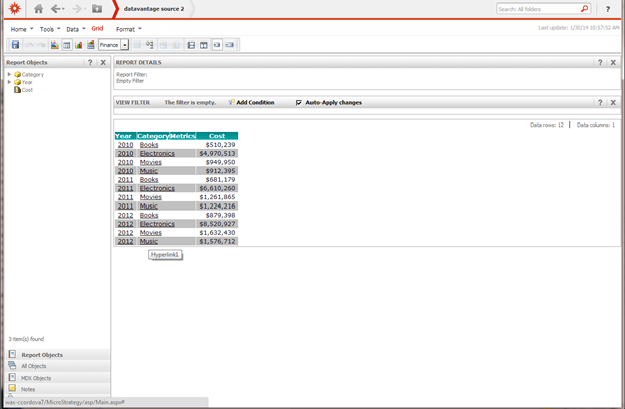Viewport: 625px width, 409px height.
Task: Click the Metrics column header
Action: 183,136
